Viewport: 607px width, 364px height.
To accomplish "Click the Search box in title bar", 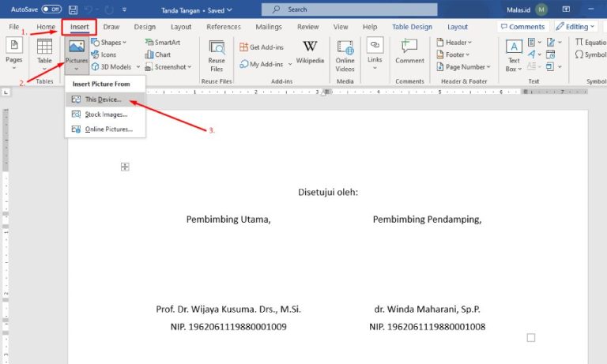I will click(349, 9).
